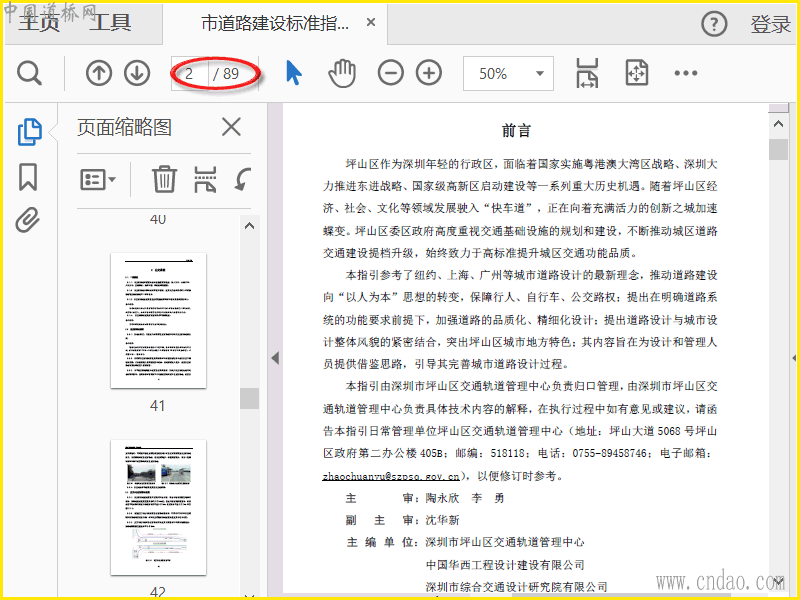Open the page thumbnails sidebar icon

pos(30,132)
